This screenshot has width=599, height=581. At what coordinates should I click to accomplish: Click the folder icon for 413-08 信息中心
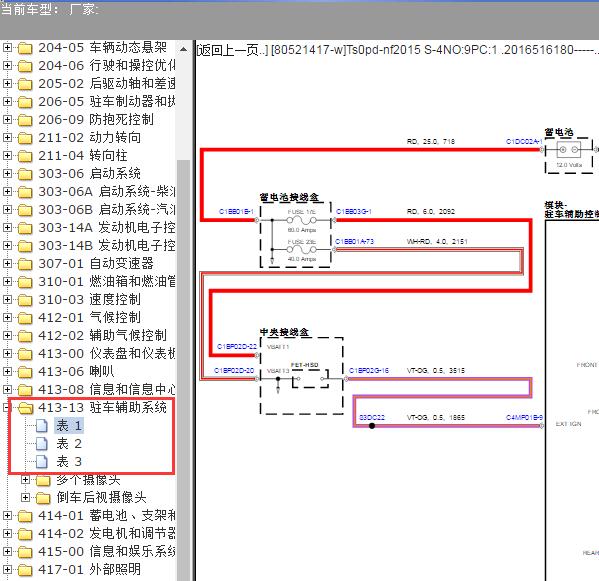25,390
